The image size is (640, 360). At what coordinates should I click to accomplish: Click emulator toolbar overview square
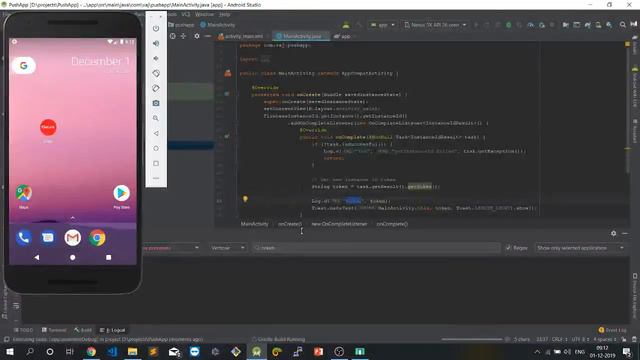(156, 163)
